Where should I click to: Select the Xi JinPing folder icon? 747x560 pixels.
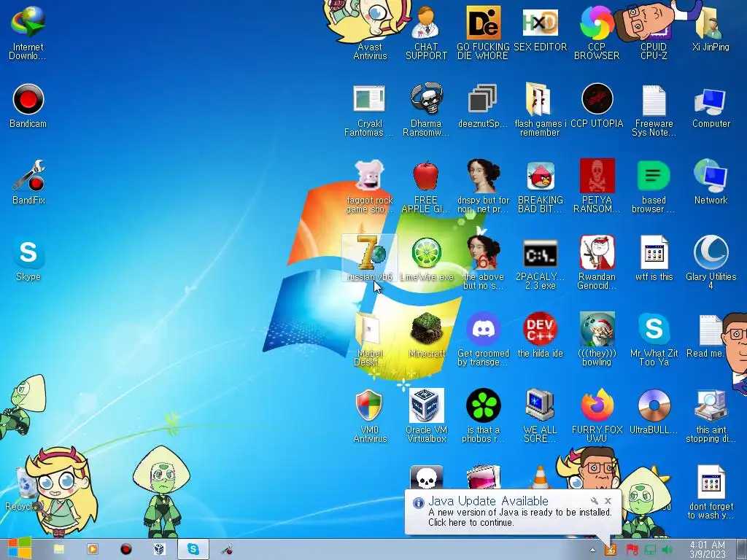point(711,29)
